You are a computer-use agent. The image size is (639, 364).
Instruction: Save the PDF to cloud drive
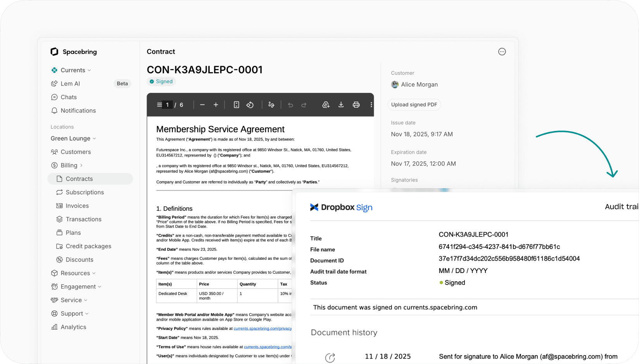[x=326, y=105]
